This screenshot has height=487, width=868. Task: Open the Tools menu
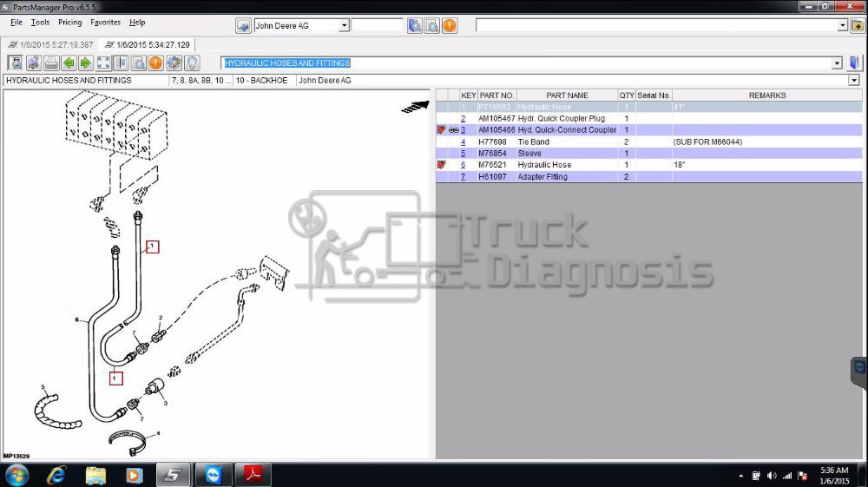pyautogui.click(x=41, y=23)
